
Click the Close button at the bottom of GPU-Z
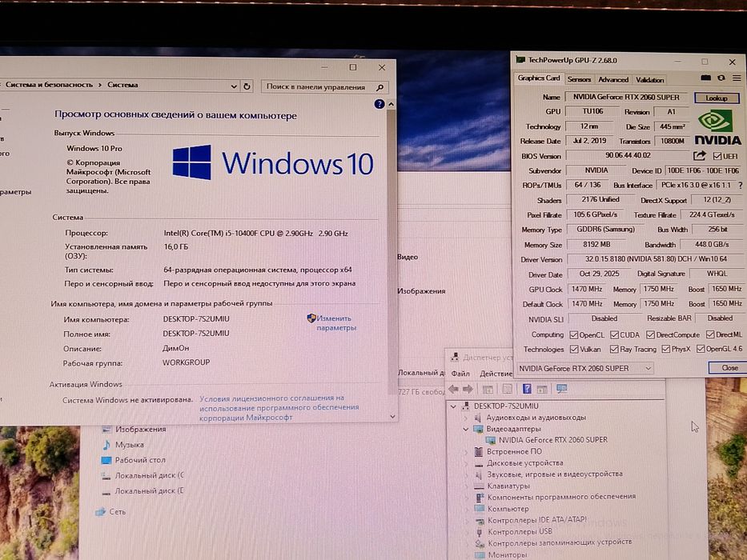(x=729, y=368)
